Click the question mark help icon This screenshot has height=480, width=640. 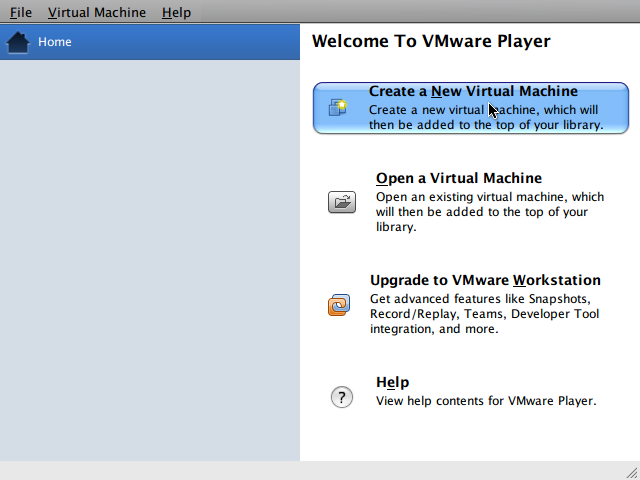(x=342, y=397)
